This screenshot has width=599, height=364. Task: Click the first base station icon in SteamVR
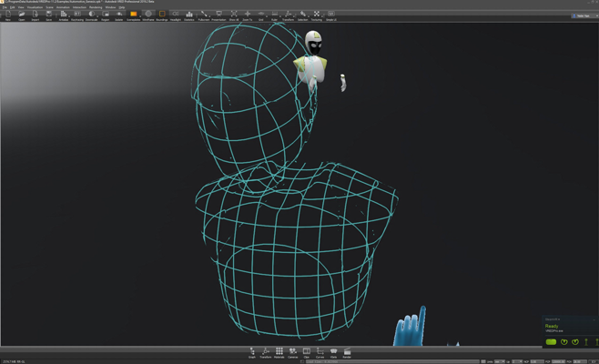tap(586, 342)
